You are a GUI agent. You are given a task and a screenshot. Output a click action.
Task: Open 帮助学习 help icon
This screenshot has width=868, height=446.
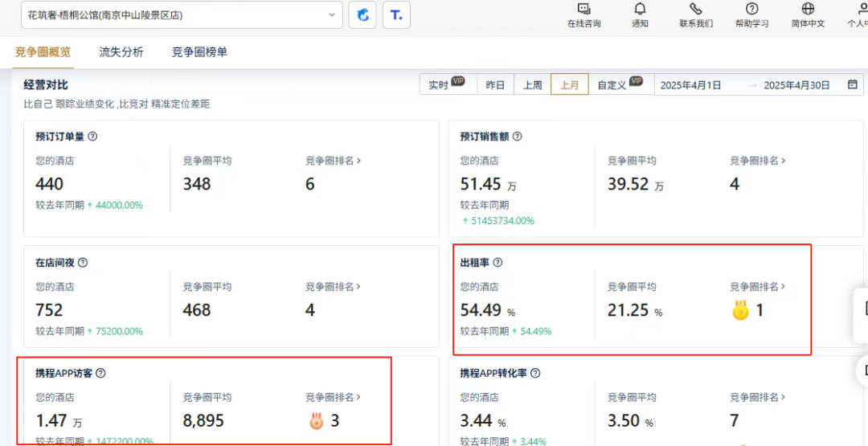(751, 9)
